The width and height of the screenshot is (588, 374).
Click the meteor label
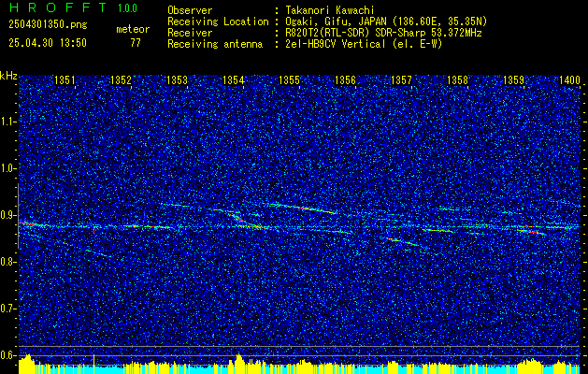[133, 29]
